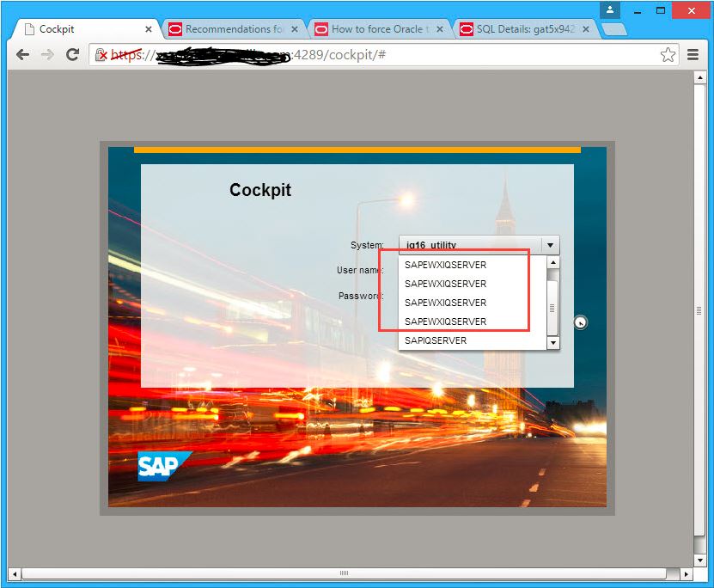Close the Cockpit tab

click(x=149, y=29)
